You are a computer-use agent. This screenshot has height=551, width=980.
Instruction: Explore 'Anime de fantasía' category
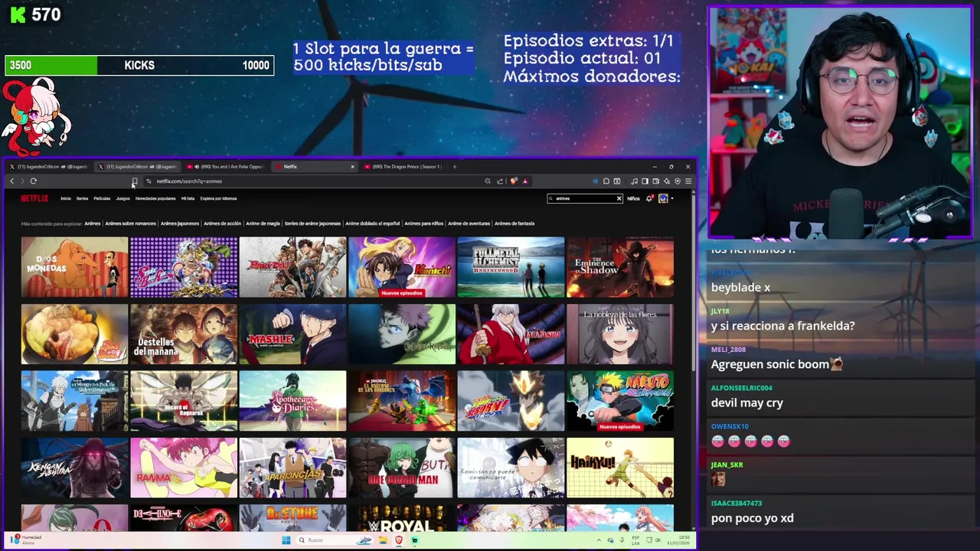(x=514, y=223)
